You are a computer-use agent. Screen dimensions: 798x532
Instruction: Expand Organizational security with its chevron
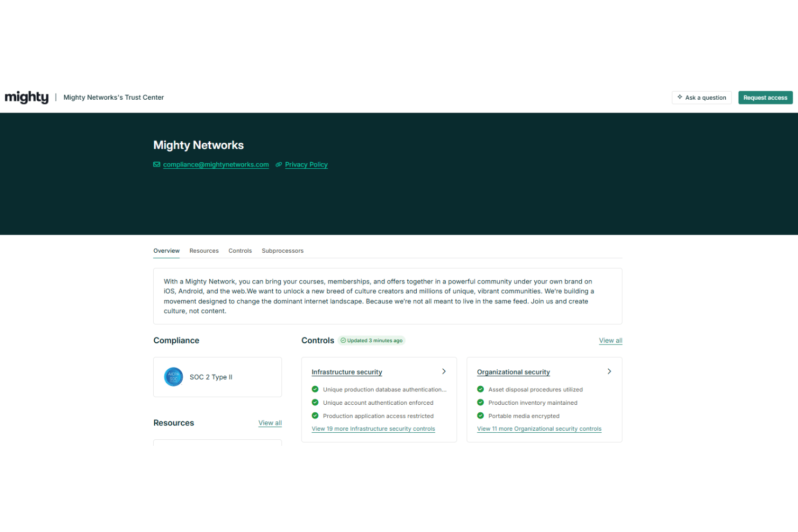[x=609, y=371]
